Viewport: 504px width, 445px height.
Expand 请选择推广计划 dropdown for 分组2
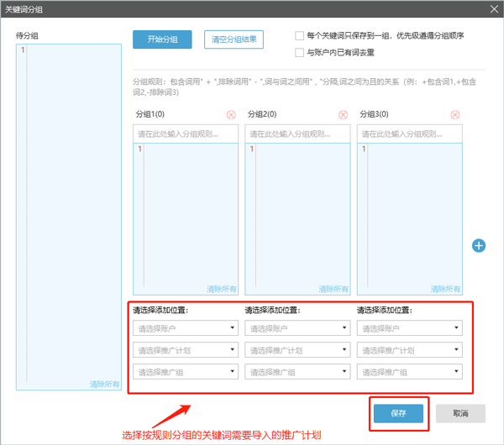tap(297, 350)
